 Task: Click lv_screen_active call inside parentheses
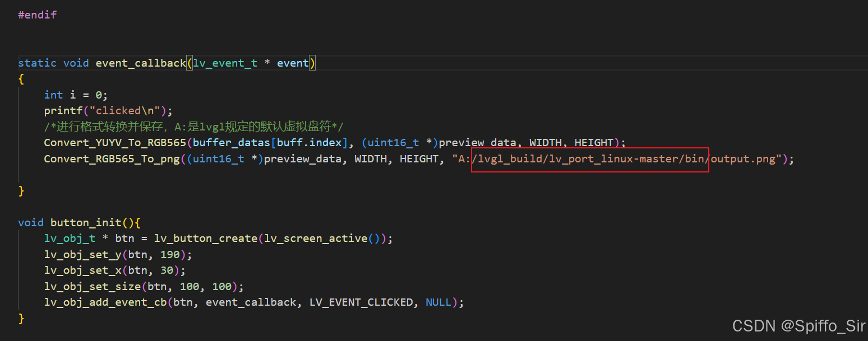pos(316,239)
